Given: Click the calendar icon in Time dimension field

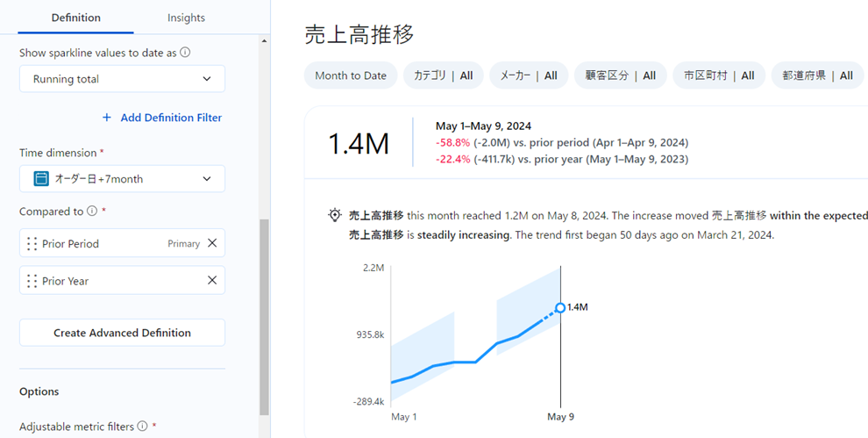Looking at the screenshot, I should (x=40, y=179).
